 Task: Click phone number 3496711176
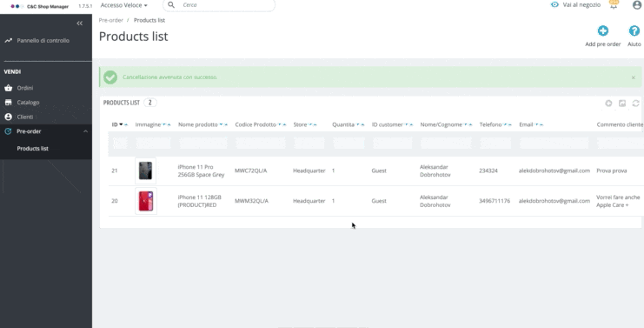tap(495, 201)
